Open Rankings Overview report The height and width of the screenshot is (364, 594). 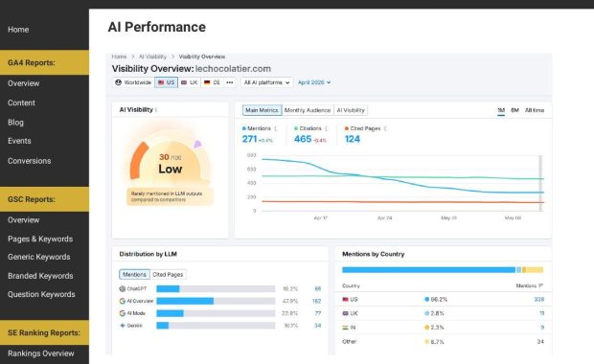pos(41,353)
